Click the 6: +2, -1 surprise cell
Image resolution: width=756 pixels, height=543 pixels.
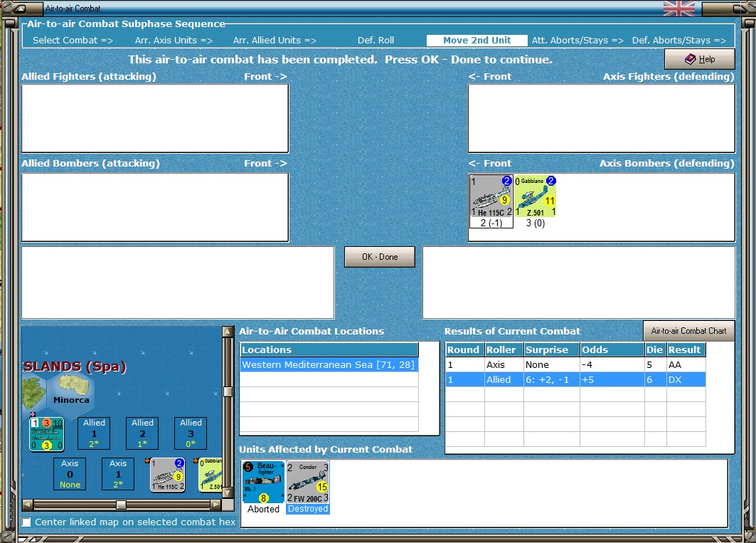click(552, 380)
